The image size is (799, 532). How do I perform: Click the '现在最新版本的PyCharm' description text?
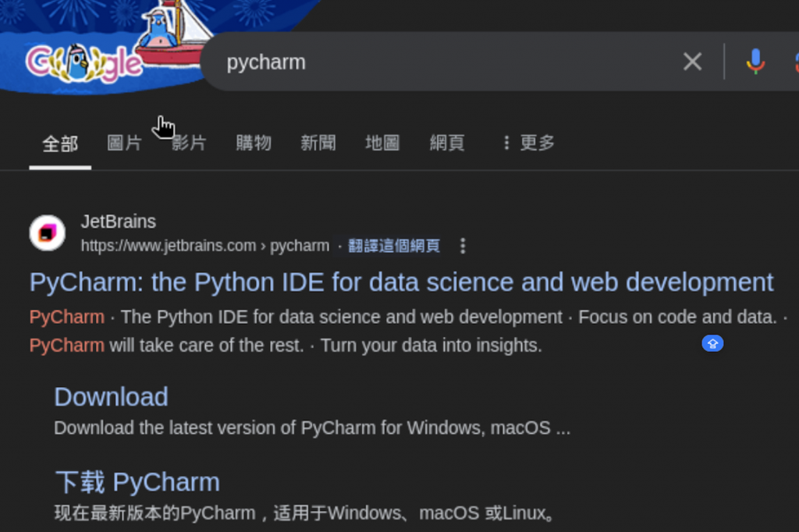click(304, 513)
